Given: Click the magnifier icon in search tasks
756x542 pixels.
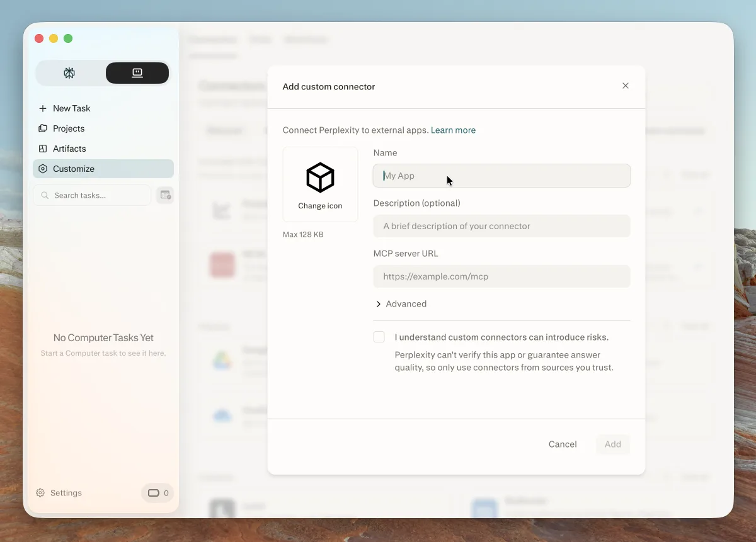Looking at the screenshot, I should pyautogui.click(x=45, y=195).
